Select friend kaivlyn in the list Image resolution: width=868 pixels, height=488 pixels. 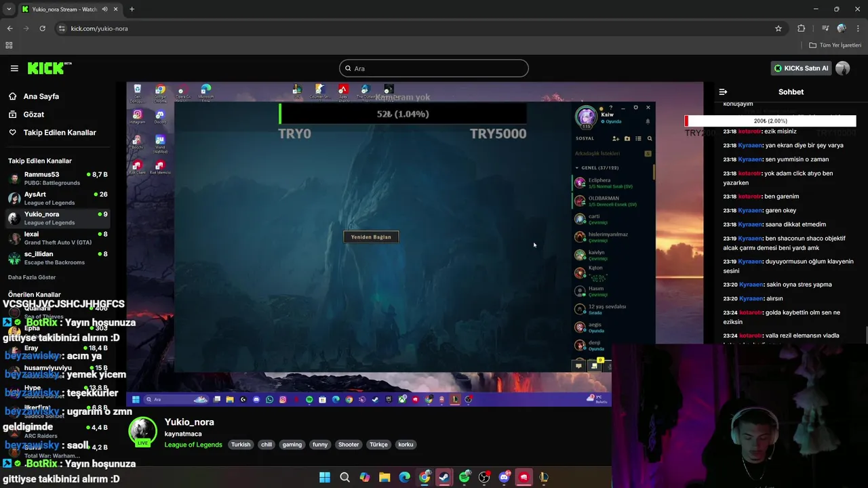click(x=613, y=255)
